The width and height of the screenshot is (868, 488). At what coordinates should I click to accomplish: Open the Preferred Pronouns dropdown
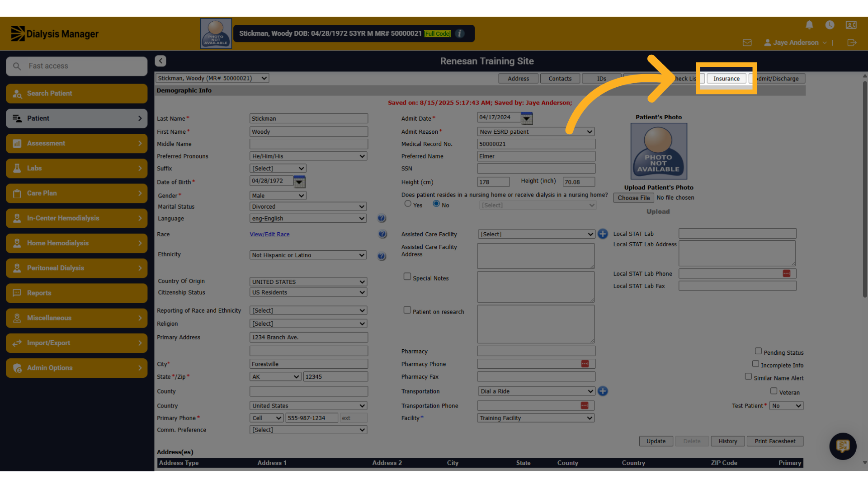click(x=308, y=156)
